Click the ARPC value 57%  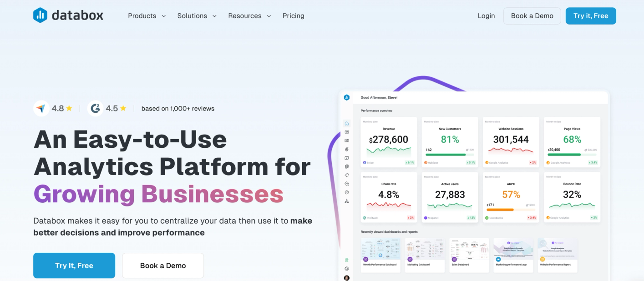[x=511, y=195]
